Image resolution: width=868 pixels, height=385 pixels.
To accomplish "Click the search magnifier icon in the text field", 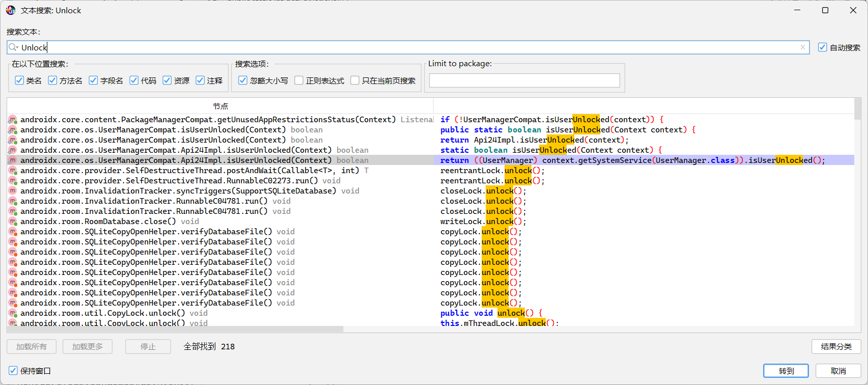I will coord(13,47).
